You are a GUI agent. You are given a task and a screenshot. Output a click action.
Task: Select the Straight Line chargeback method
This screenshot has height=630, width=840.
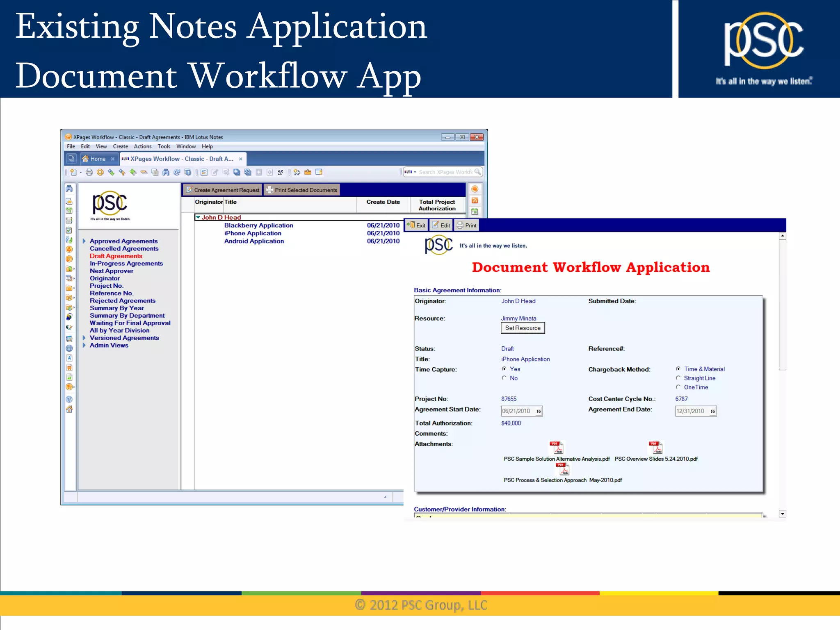point(678,378)
